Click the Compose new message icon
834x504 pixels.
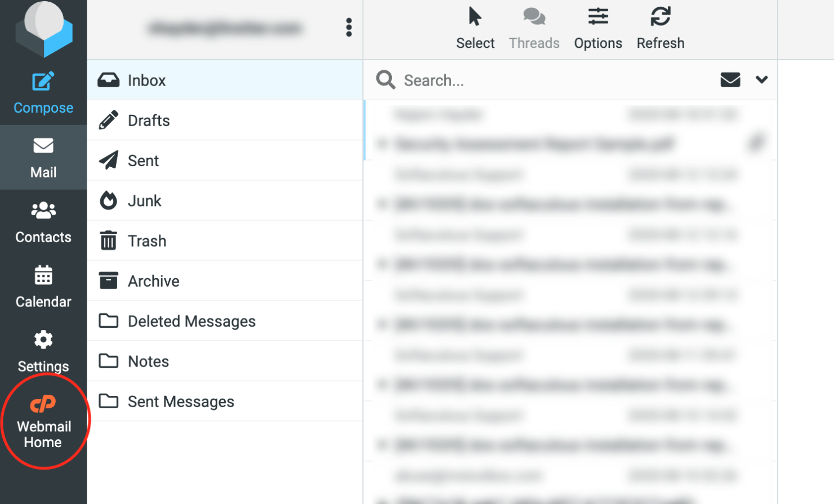pyautogui.click(x=43, y=82)
